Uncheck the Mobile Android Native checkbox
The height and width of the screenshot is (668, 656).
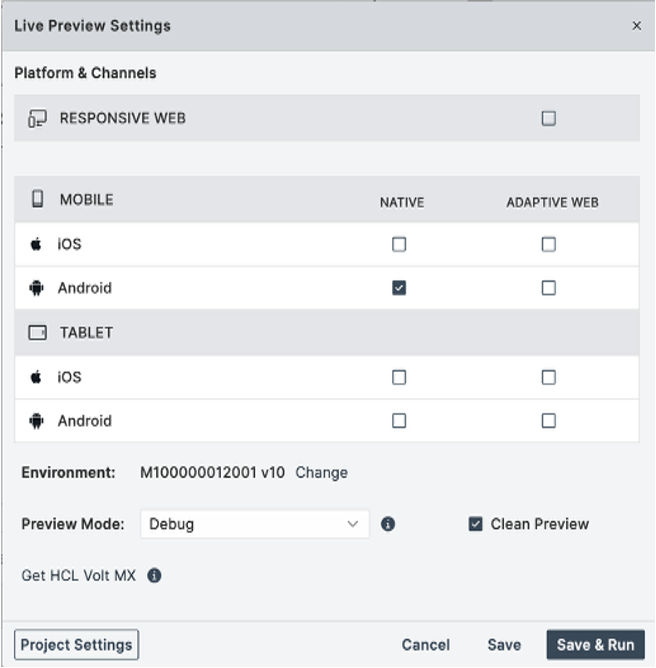399,288
